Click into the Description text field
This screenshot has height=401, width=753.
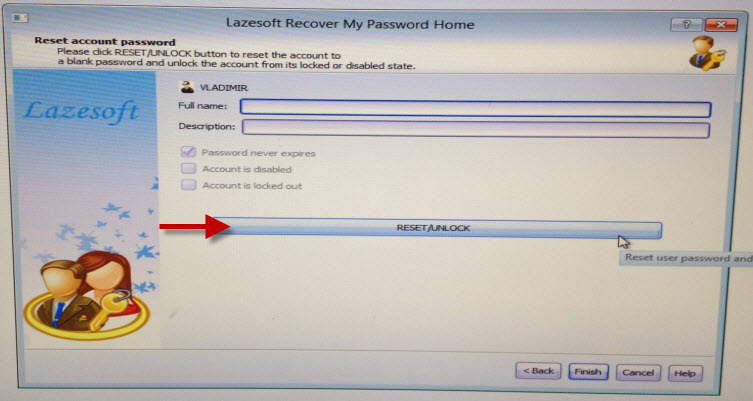[476, 129]
